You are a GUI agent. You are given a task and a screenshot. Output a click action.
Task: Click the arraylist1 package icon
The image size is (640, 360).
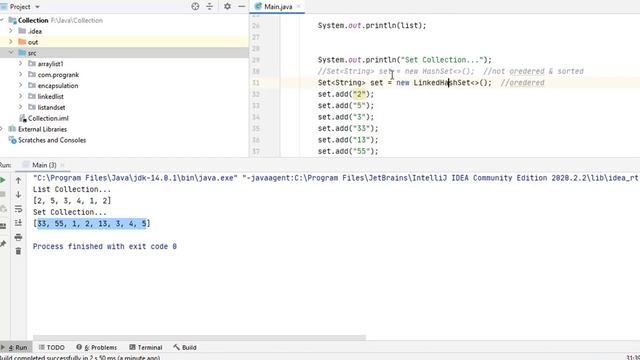(32, 64)
